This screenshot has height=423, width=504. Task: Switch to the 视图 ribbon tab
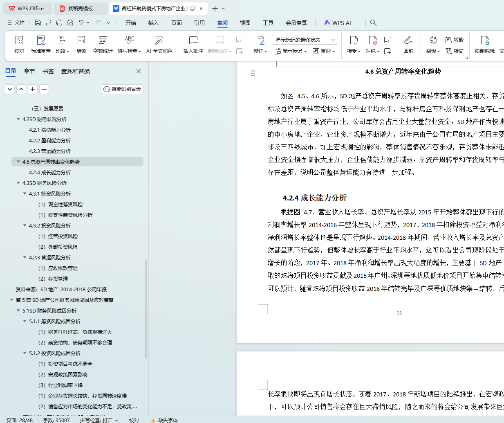[x=245, y=23]
